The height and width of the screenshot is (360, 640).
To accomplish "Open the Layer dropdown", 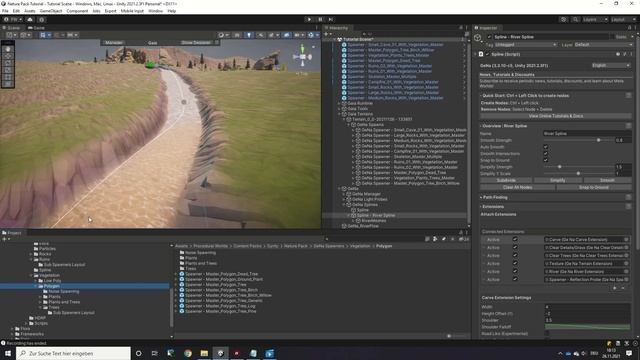I will 603,44.
